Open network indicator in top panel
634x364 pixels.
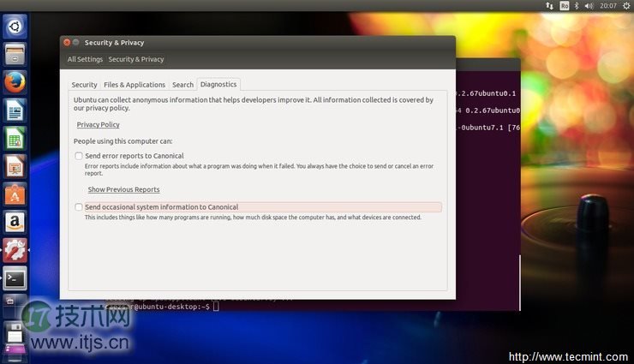tap(549, 6)
